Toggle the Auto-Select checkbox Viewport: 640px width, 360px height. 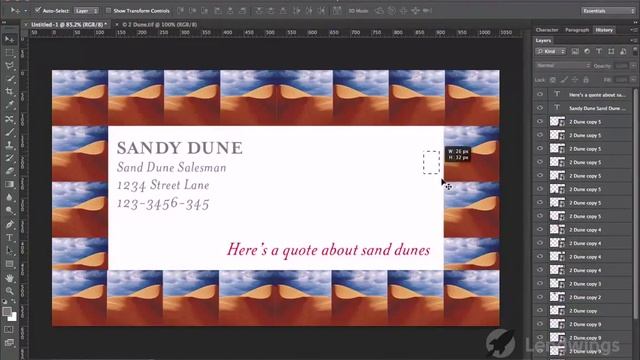pos(38,11)
